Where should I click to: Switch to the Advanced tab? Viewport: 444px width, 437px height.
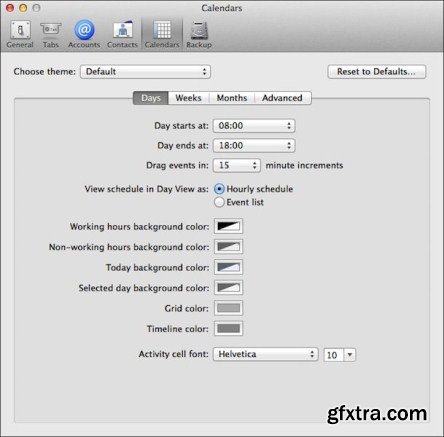coord(283,98)
